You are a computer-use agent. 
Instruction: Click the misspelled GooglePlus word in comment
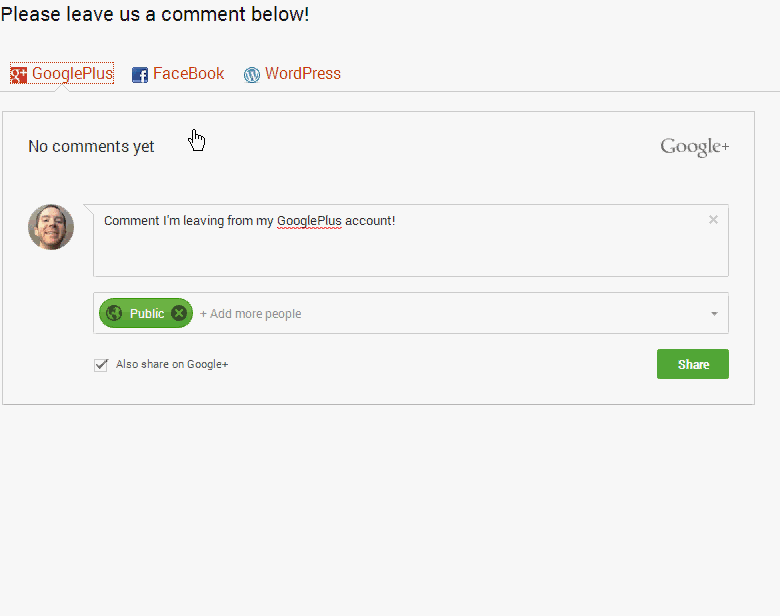[x=309, y=221]
